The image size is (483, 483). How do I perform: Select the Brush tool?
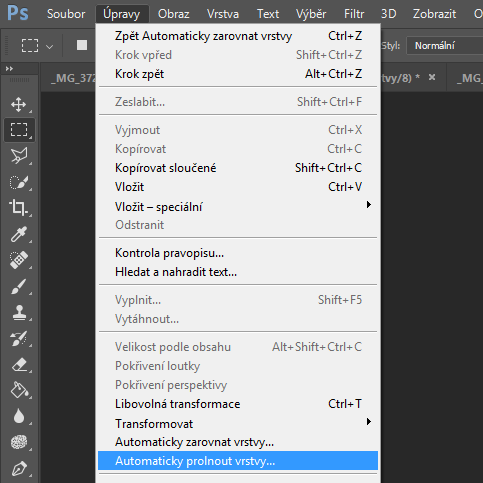pyautogui.click(x=19, y=286)
